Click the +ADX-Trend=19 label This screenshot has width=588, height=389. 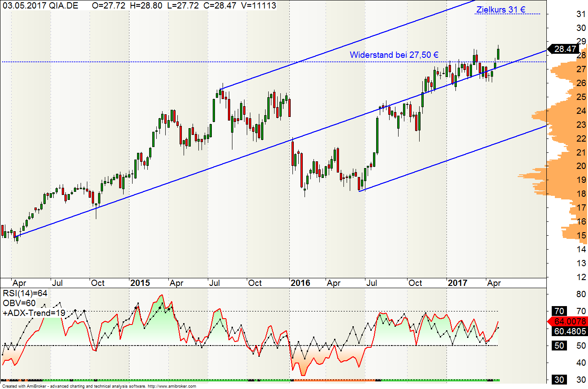coord(34,313)
